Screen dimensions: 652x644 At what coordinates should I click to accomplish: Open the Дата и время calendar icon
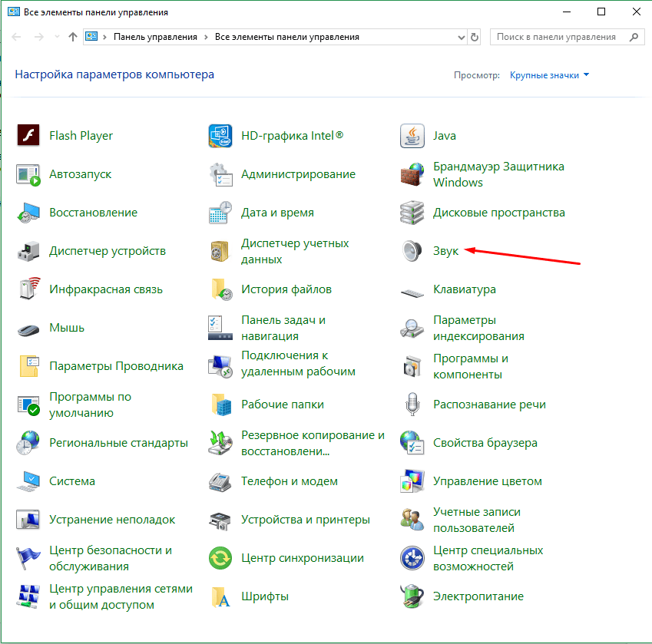(x=220, y=213)
